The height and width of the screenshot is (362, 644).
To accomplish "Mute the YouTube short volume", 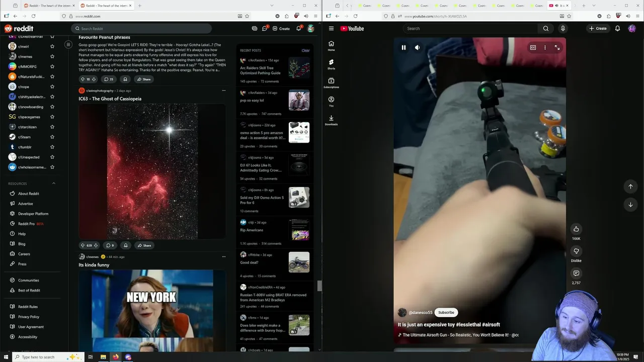I will [x=417, y=48].
